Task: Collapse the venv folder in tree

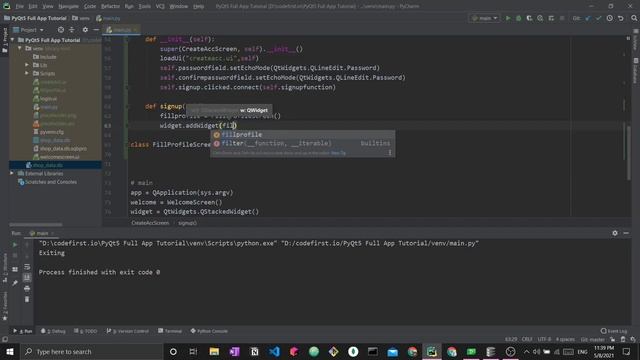Action: [x=20, y=48]
